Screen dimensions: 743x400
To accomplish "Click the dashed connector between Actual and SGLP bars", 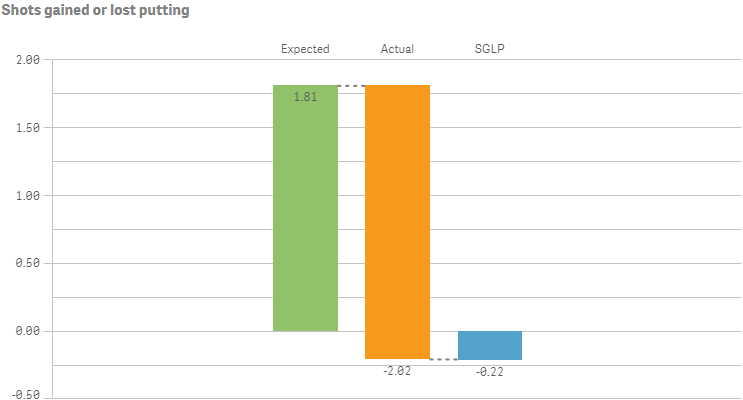I will pyautogui.click(x=443, y=358).
